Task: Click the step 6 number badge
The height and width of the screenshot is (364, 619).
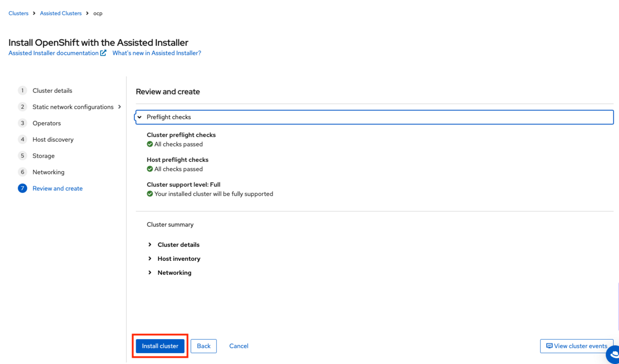Action: pos(22,172)
